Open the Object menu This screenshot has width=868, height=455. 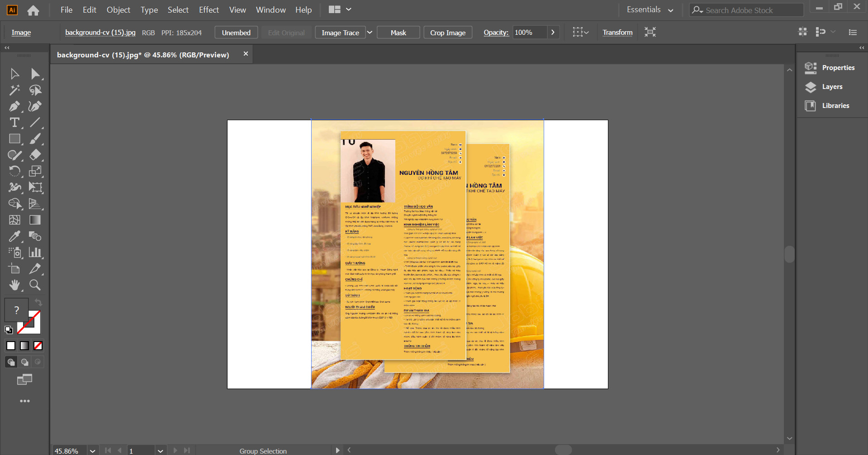coord(119,10)
